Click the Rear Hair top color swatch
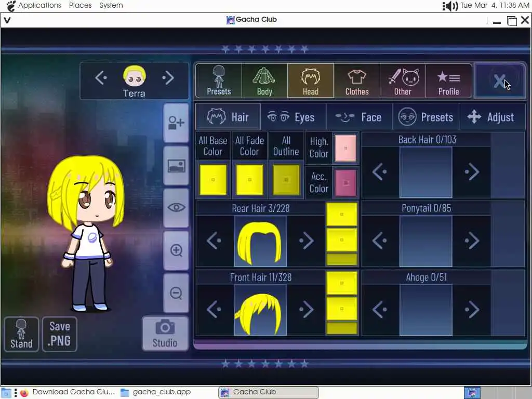 click(342, 215)
